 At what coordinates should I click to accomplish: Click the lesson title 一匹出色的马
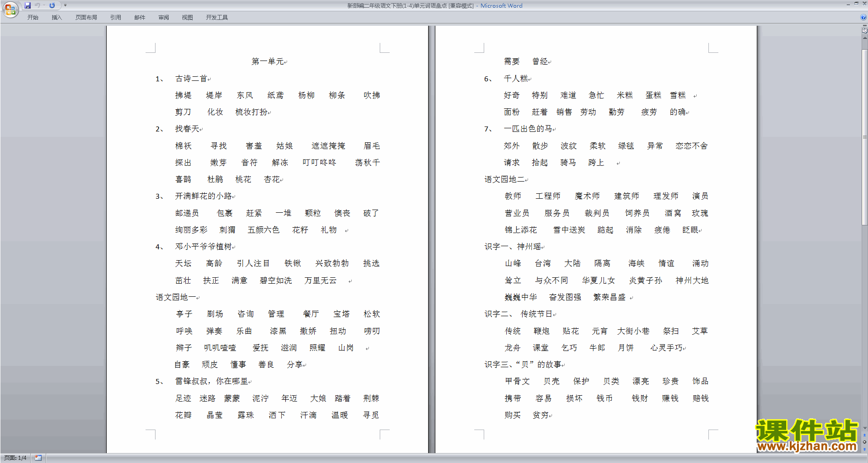coord(528,129)
